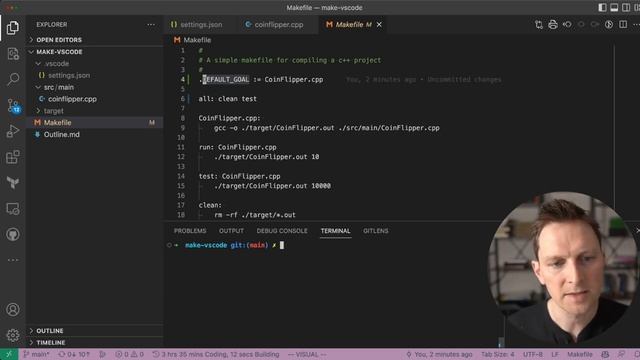
Task: Click blame info You, 2 minutes ago
Action: coord(439,354)
